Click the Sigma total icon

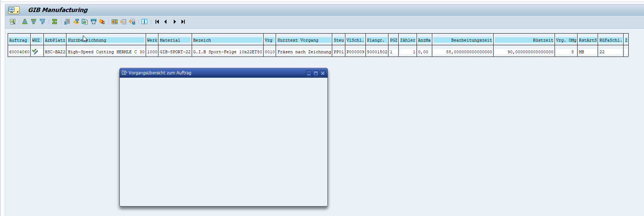pyautogui.click(x=54, y=22)
